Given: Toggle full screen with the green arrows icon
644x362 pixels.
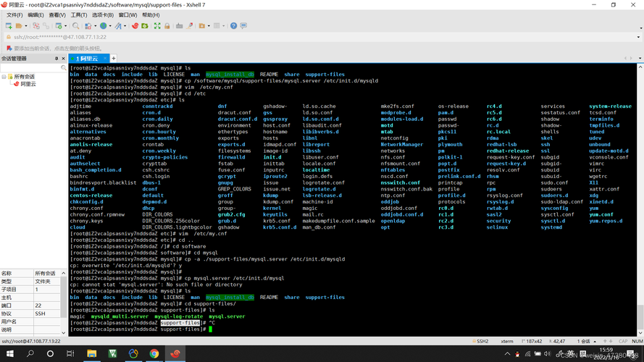Looking at the screenshot, I should (157, 25).
